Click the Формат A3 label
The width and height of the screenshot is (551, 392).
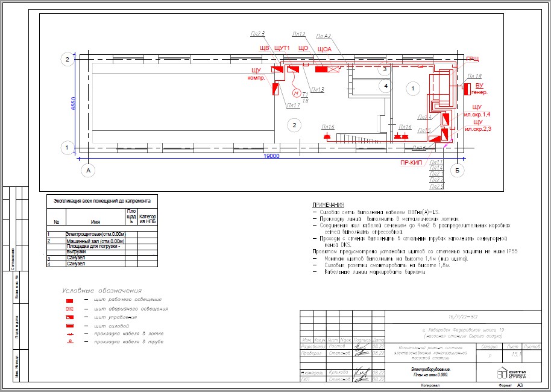pyautogui.click(x=511, y=386)
